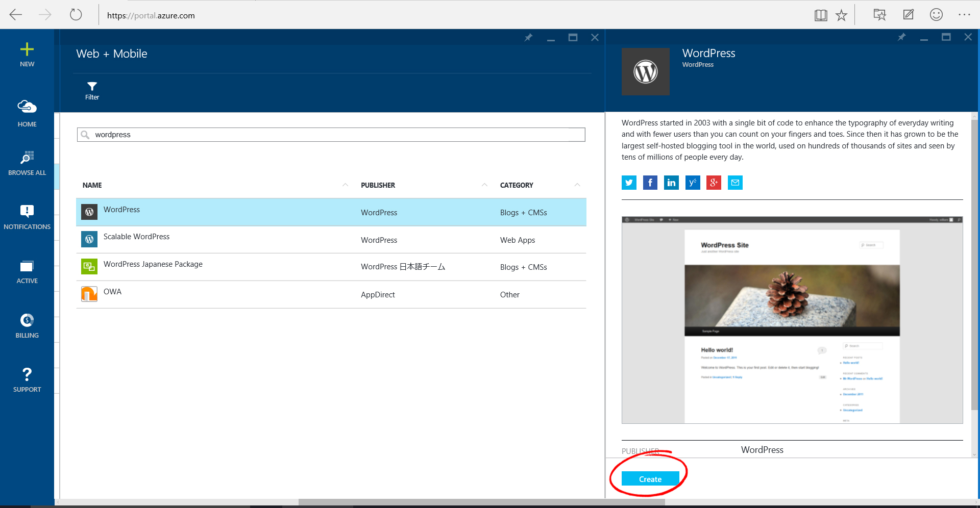Open NOTIFICATIONS from the sidebar
980x508 pixels.
click(x=27, y=217)
